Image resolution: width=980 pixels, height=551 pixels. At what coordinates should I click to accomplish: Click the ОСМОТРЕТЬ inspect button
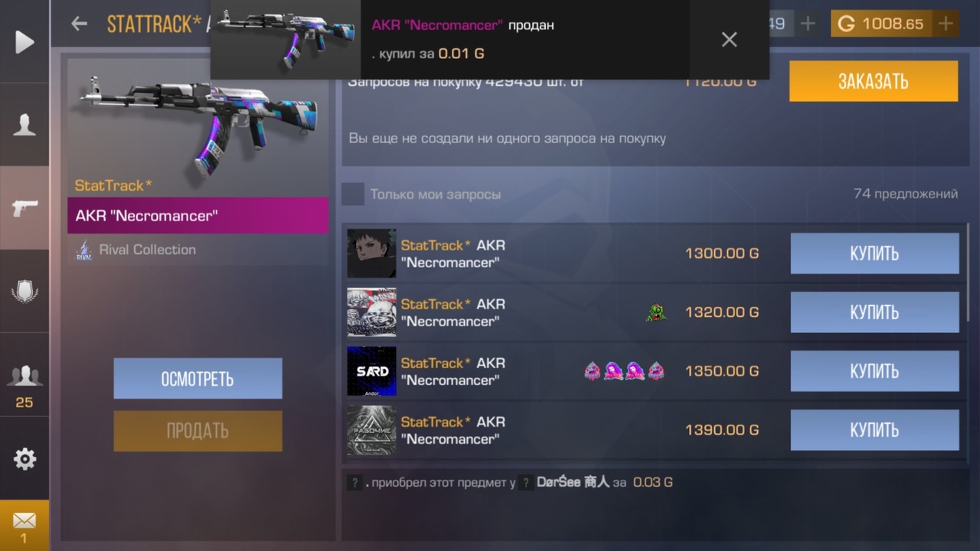pyautogui.click(x=198, y=379)
